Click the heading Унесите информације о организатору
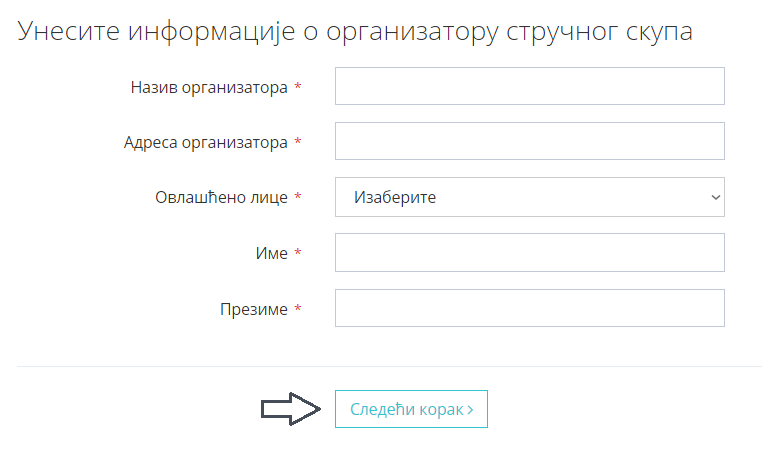The width and height of the screenshot is (765, 463). pos(258,32)
